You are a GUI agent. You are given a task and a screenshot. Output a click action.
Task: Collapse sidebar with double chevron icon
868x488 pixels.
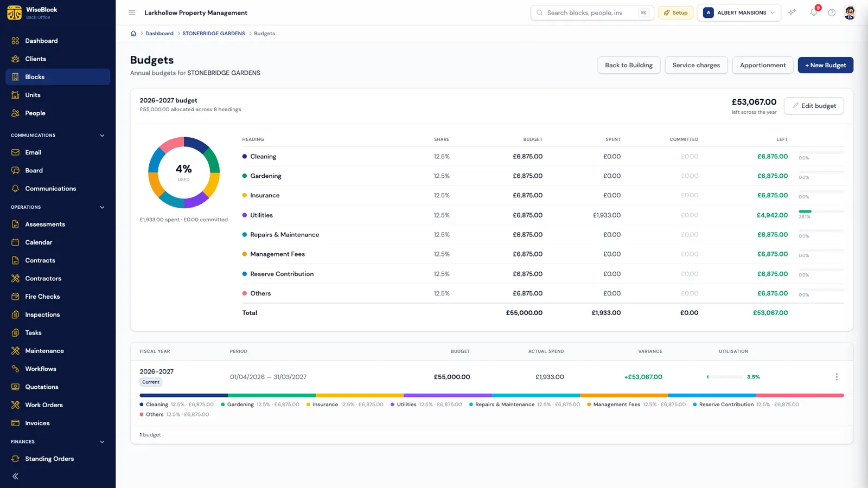click(x=15, y=476)
